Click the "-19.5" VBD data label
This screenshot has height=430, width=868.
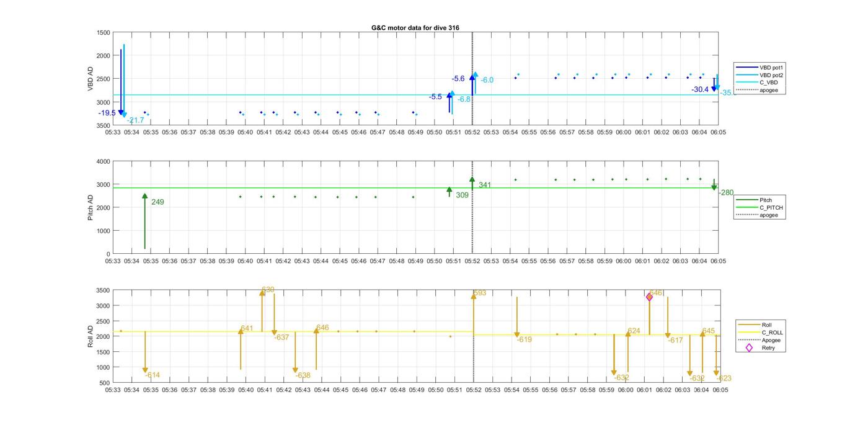[107, 113]
